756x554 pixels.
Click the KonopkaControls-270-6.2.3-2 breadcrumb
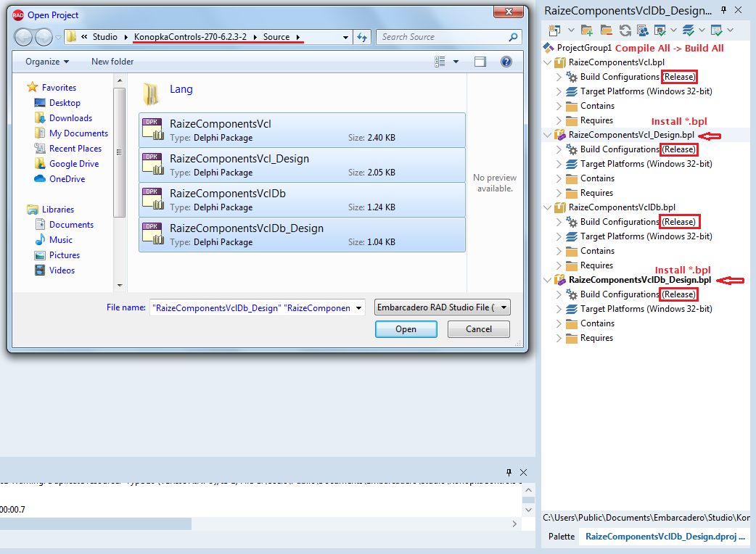[190, 37]
